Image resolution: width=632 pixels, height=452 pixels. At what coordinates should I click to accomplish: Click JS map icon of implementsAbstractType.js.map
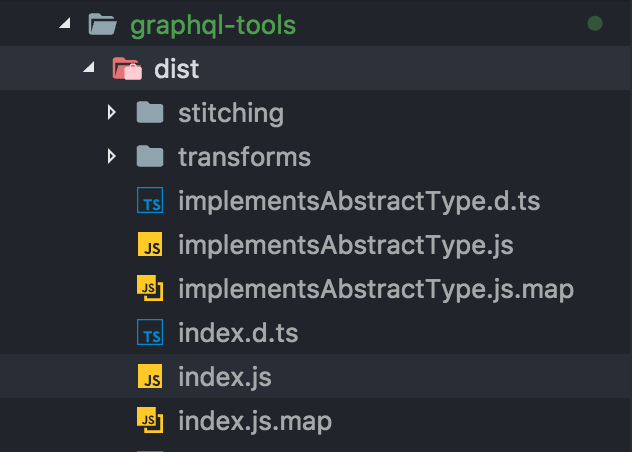tap(150, 288)
